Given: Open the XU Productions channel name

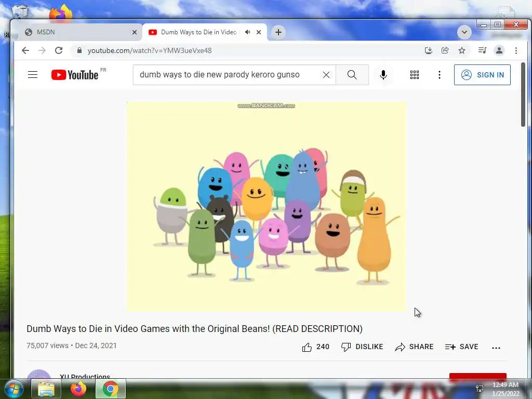Looking at the screenshot, I should tap(85, 377).
